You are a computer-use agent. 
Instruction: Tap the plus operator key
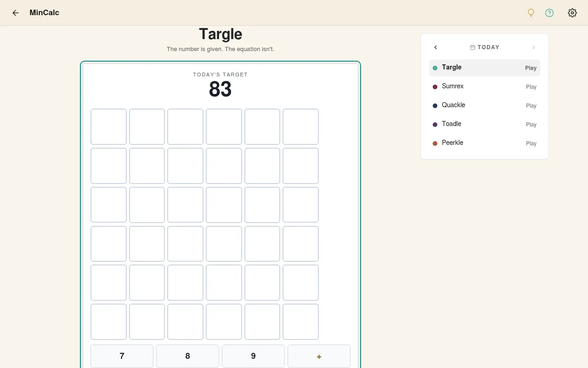coord(319,356)
